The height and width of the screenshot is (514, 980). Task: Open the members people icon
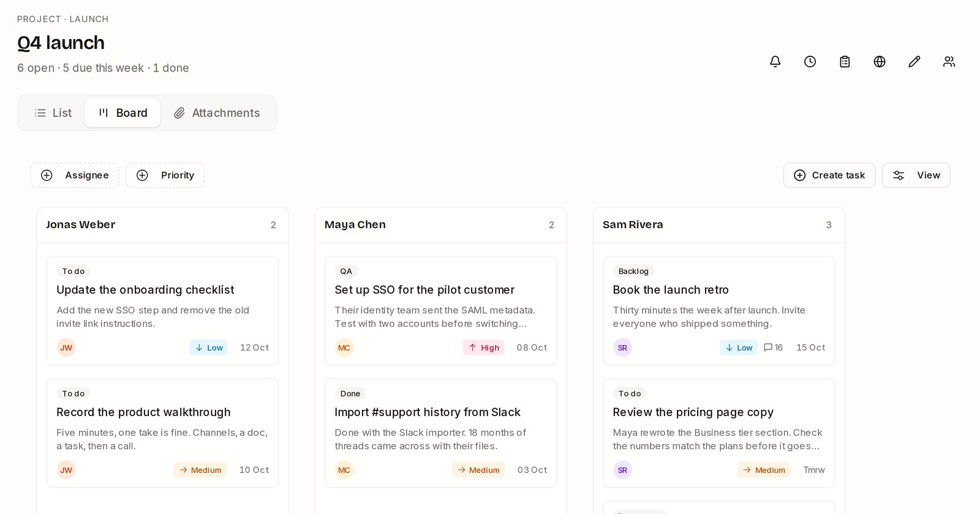[x=949, y=61]
